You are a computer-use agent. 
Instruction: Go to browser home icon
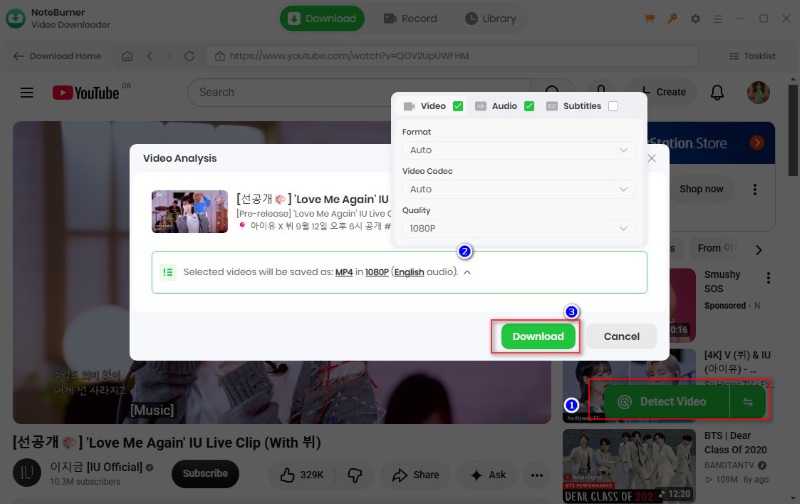127,56
